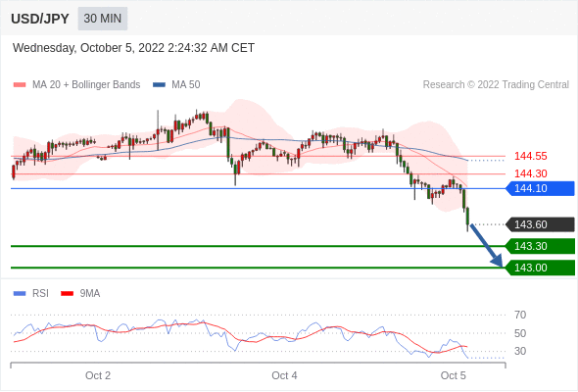578x392 pixels.
Task: Click the 'Oct 2' date axis label
Action: [x=98, y=375]
